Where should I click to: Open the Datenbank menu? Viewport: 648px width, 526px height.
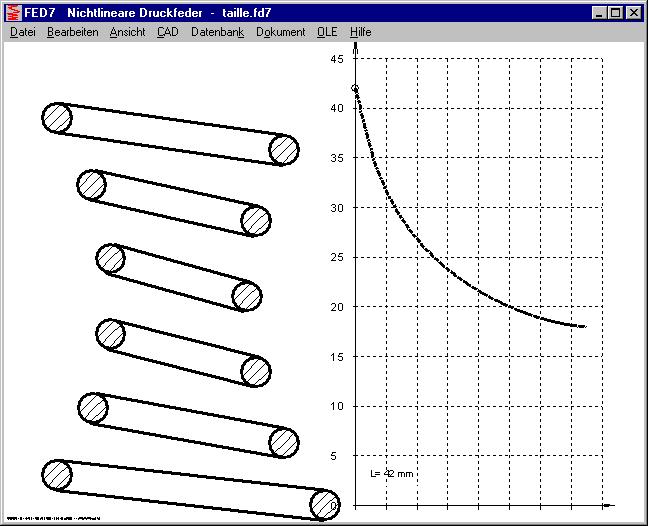217,32
